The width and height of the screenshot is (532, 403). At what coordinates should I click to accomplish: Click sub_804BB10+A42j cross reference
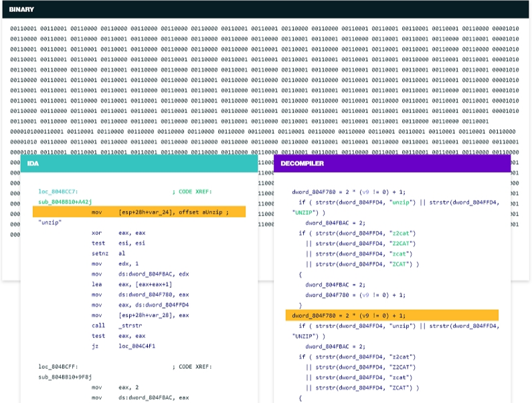coord(65,202)
